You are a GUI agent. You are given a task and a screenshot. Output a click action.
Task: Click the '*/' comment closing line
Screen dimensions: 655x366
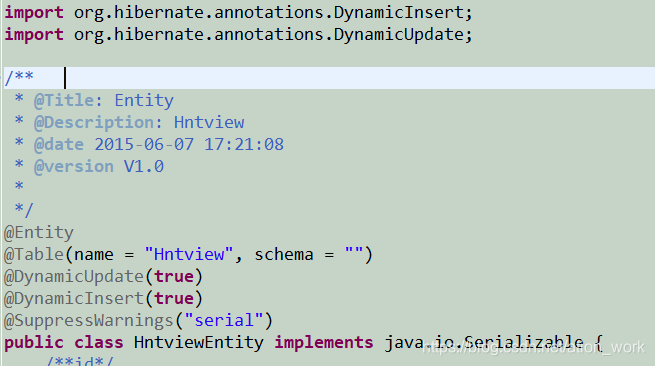coord(24,209)
